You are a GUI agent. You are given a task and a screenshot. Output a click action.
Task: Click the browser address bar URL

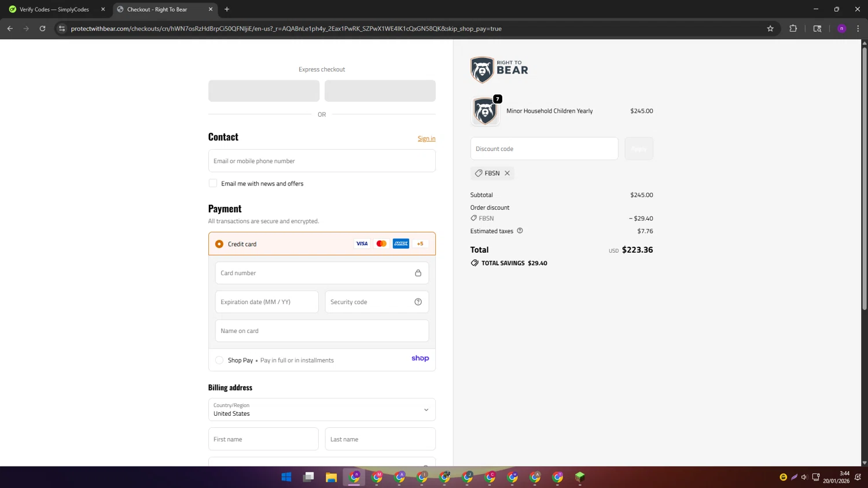286,28
